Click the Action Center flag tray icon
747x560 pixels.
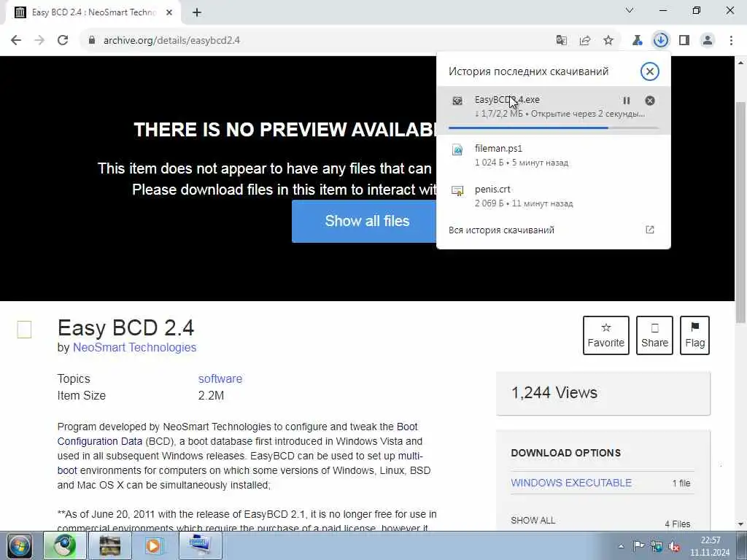638,546
